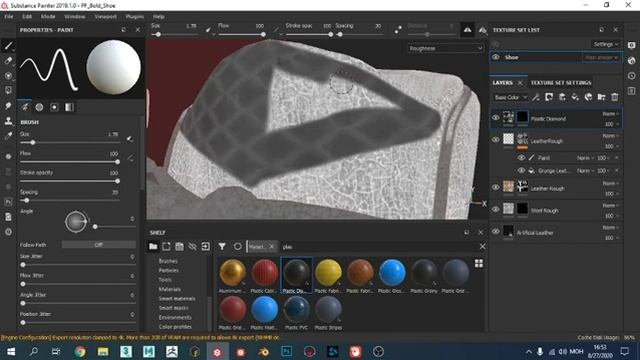The width and height of the screenshot is (640, 360).
Task: Open the Stencil properties tab icon
Action: (54, 107)
